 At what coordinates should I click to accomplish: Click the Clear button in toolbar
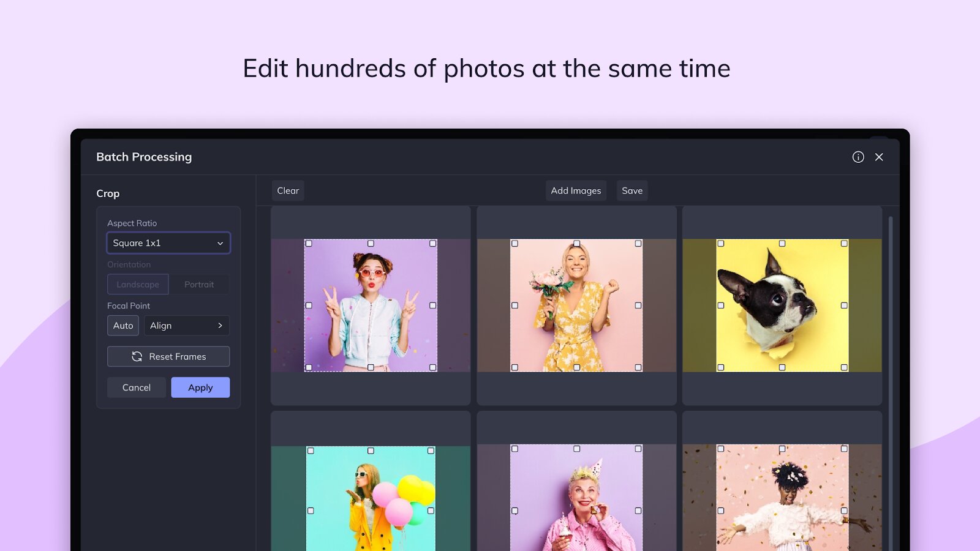[x=288, y=190]
